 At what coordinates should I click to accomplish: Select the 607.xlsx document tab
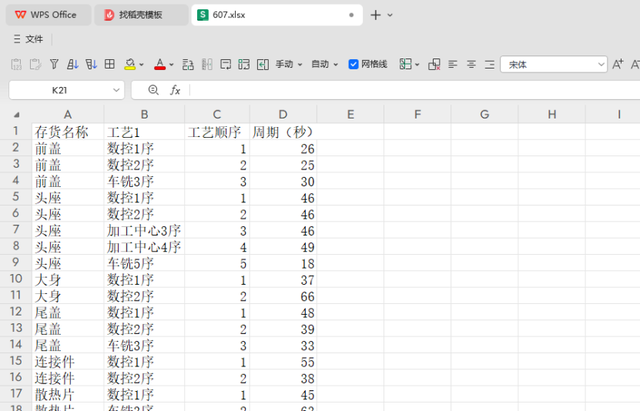click(277, 15)
